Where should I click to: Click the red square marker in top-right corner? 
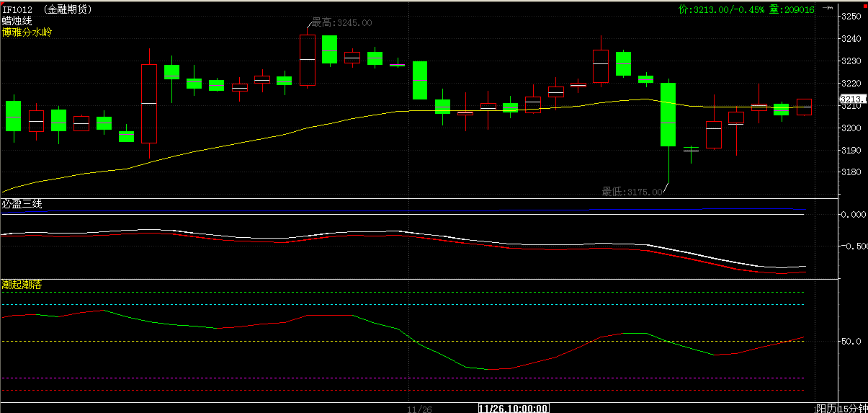tap(863, 4)
